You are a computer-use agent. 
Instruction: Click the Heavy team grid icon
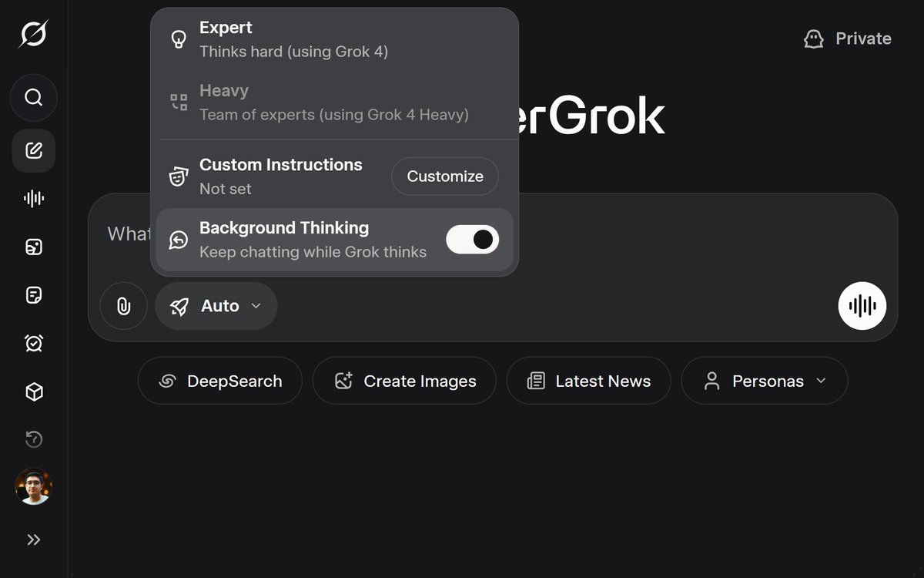[x=179, y=102]
